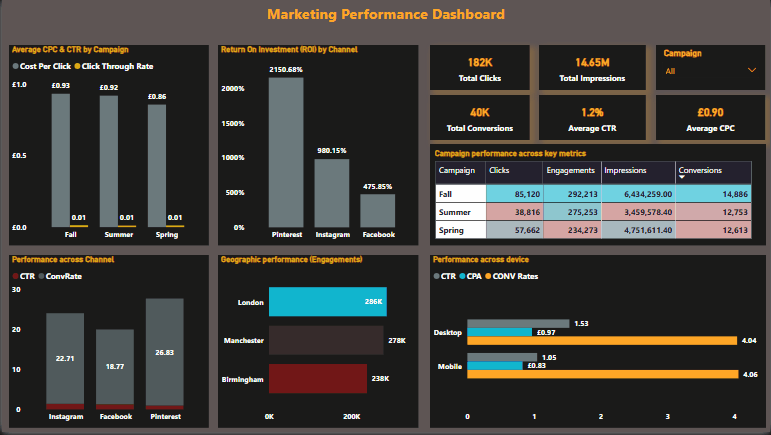
Task: Sort table by Engagements column header
Action: coord(572,173)
